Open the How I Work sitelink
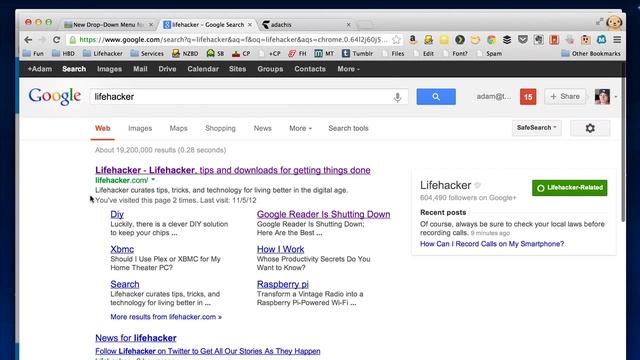The width and height of the screenshot is (640, 360). (280, 249)
